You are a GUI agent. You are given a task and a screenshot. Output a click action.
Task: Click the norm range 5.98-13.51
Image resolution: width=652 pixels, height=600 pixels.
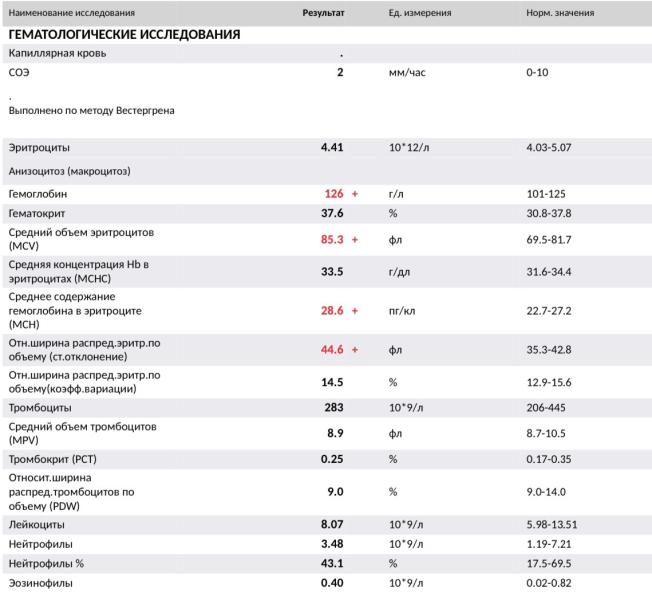552,524
